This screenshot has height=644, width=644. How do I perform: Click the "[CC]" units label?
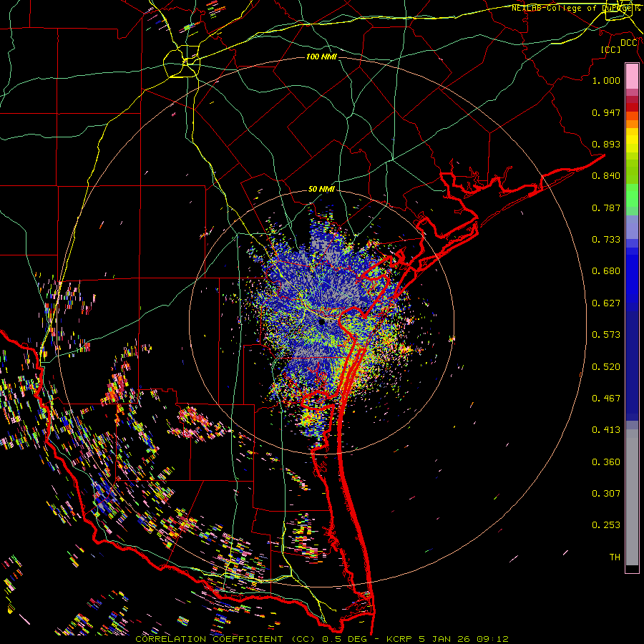click(x=610, y=49)
